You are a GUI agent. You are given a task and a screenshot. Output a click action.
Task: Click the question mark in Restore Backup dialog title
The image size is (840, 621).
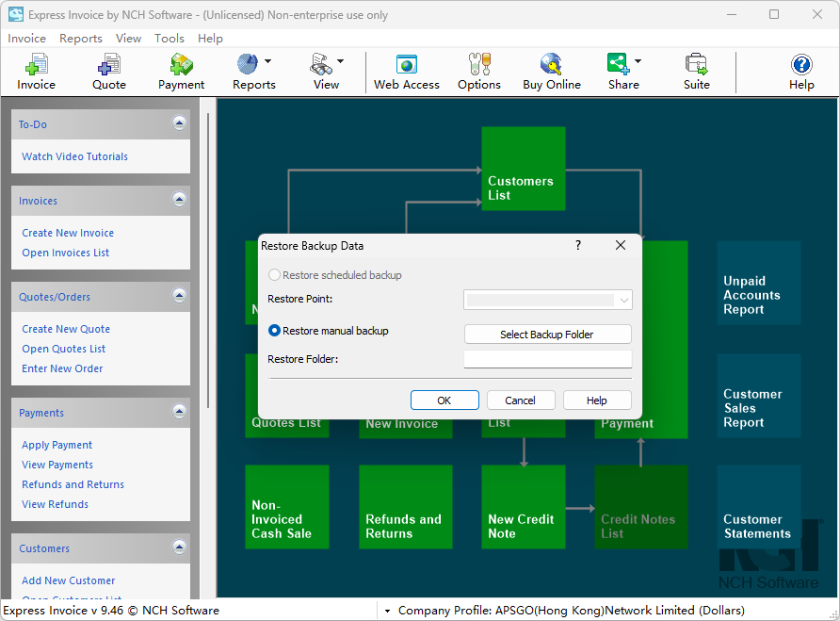click(578, 245)
